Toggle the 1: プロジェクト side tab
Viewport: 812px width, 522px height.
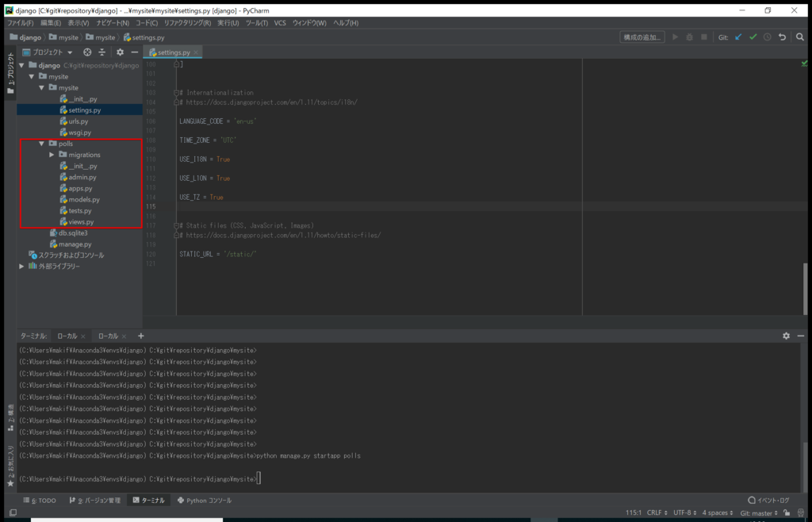[x=10, y=72]
